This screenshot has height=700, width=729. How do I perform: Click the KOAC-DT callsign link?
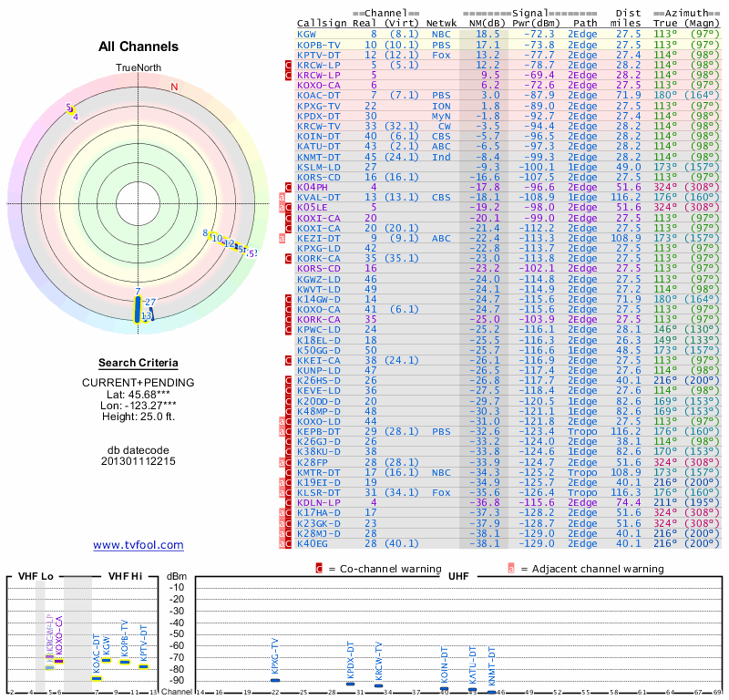coord(318,95)
